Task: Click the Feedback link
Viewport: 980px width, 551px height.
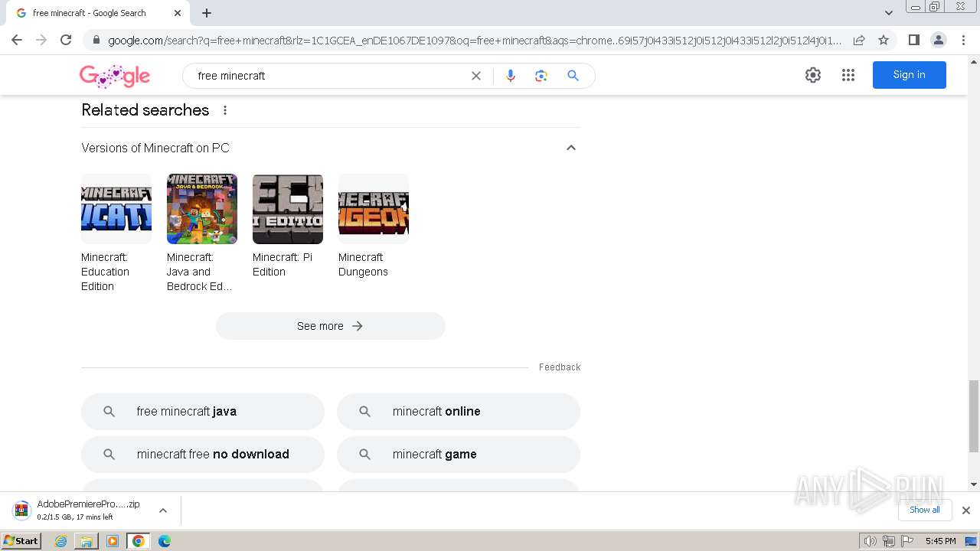Action: point(560,367)
